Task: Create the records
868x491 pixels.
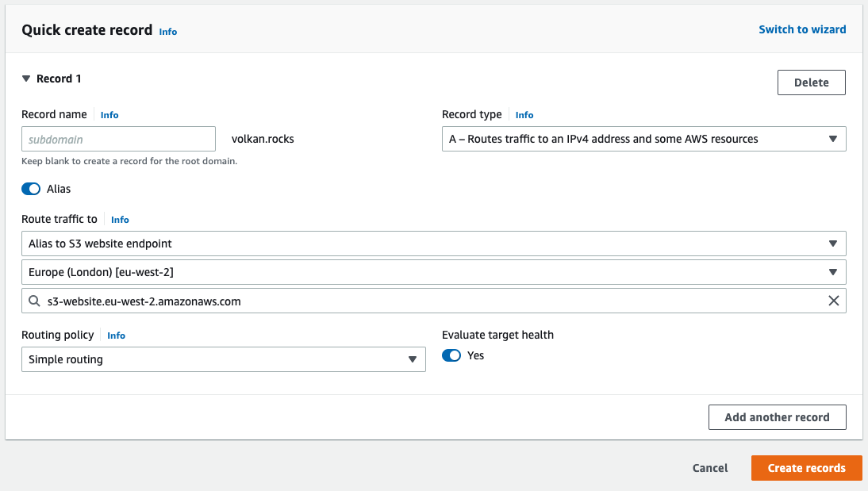Action: pos(806,468)
